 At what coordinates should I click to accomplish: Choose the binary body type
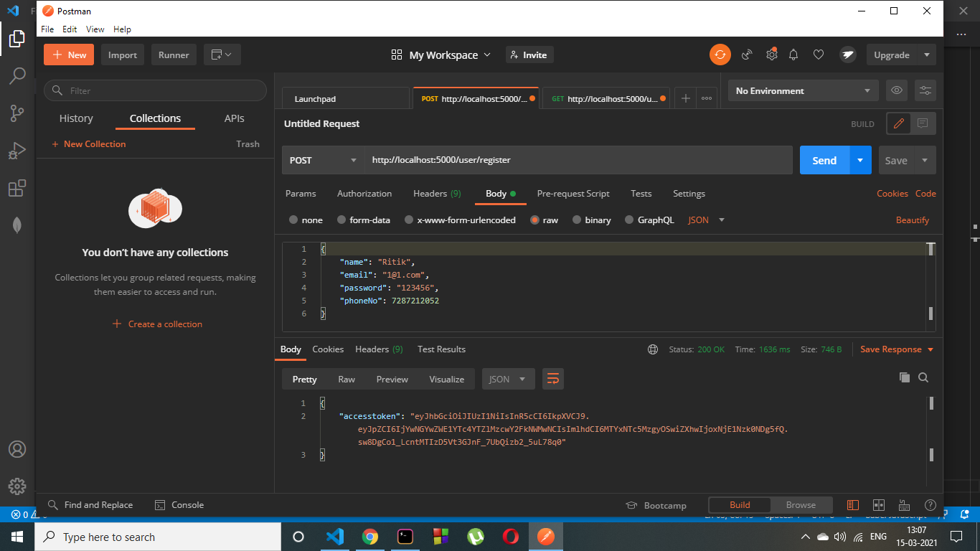pos(591,220)
